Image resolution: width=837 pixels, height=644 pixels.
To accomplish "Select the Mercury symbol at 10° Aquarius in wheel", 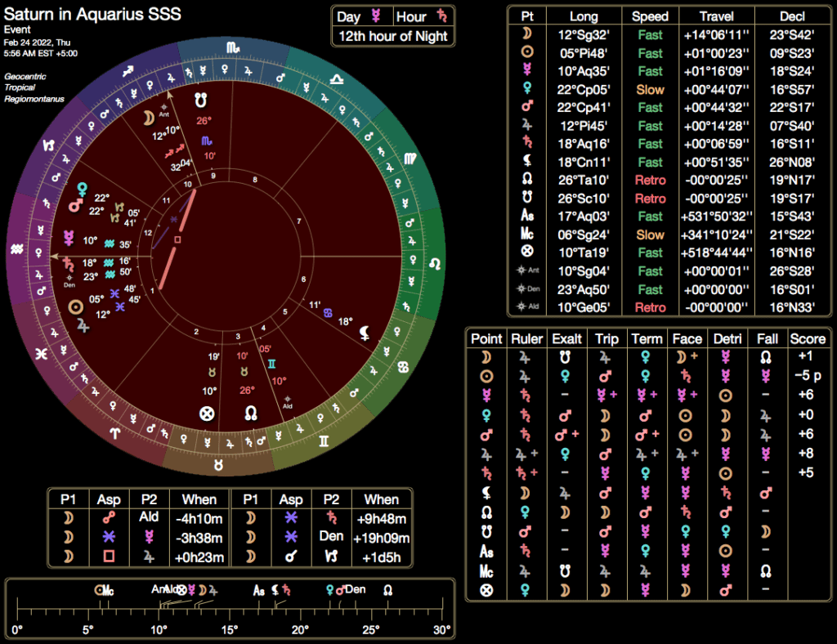I will 69,238.
